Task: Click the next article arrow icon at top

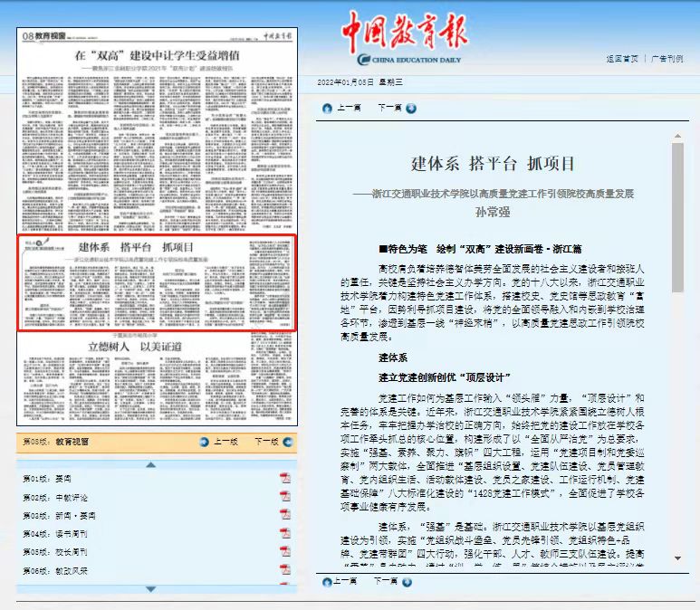Action: [x=411, y=109]
